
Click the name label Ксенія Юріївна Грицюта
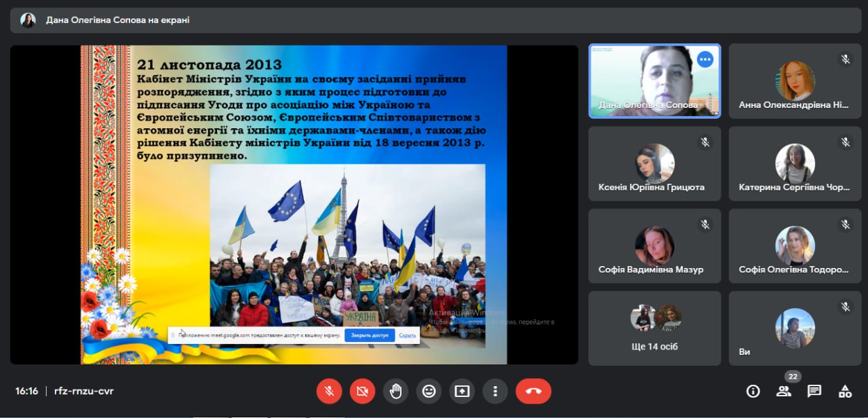pyautogui.click(x=652, y=187)
